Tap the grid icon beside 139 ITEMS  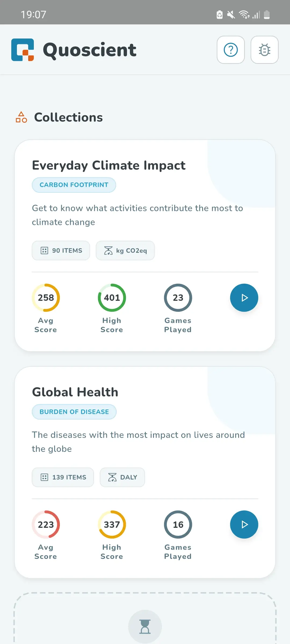[44, 477]
